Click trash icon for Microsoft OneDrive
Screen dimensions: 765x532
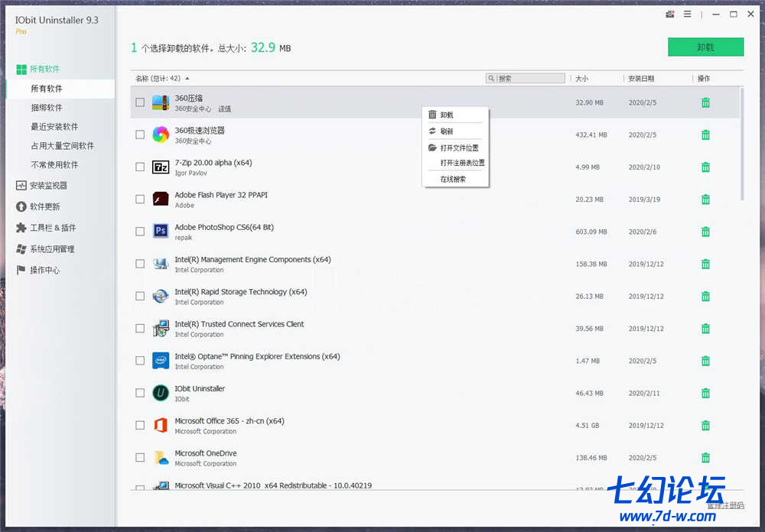click(705, 457)
